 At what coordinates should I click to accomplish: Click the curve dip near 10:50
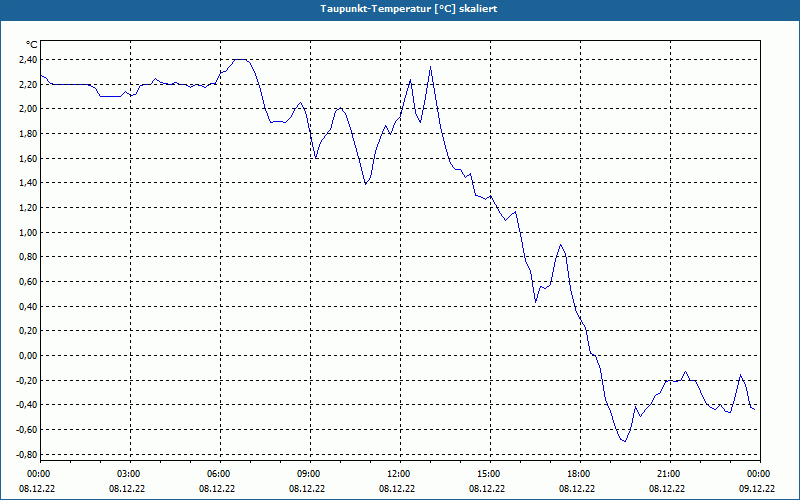366,184
